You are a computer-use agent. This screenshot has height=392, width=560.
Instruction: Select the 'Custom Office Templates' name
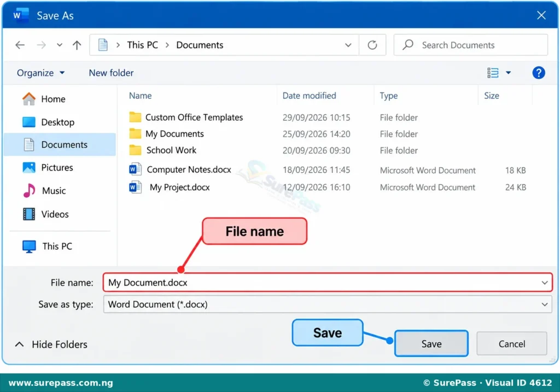[x=194, y=118]
